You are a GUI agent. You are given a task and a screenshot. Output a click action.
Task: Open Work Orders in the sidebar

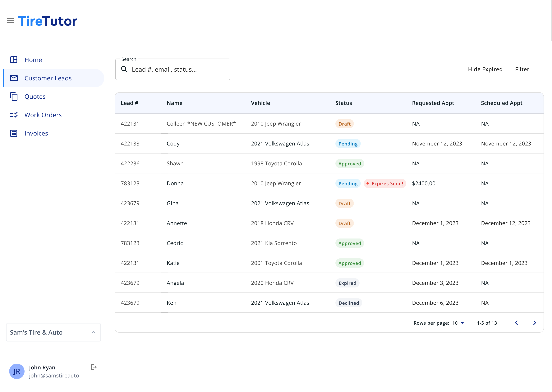pyautogui.click(x=43, y=115)
